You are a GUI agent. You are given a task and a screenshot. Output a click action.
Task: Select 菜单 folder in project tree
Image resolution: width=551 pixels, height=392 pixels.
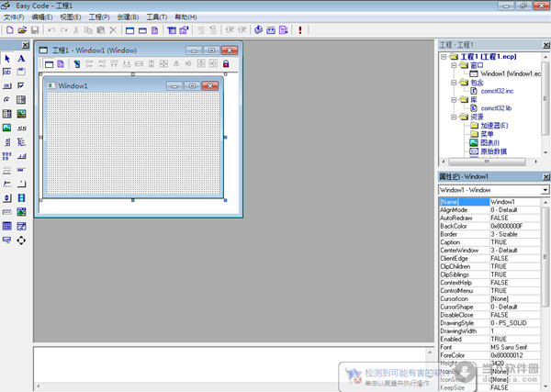pos(487,134)
